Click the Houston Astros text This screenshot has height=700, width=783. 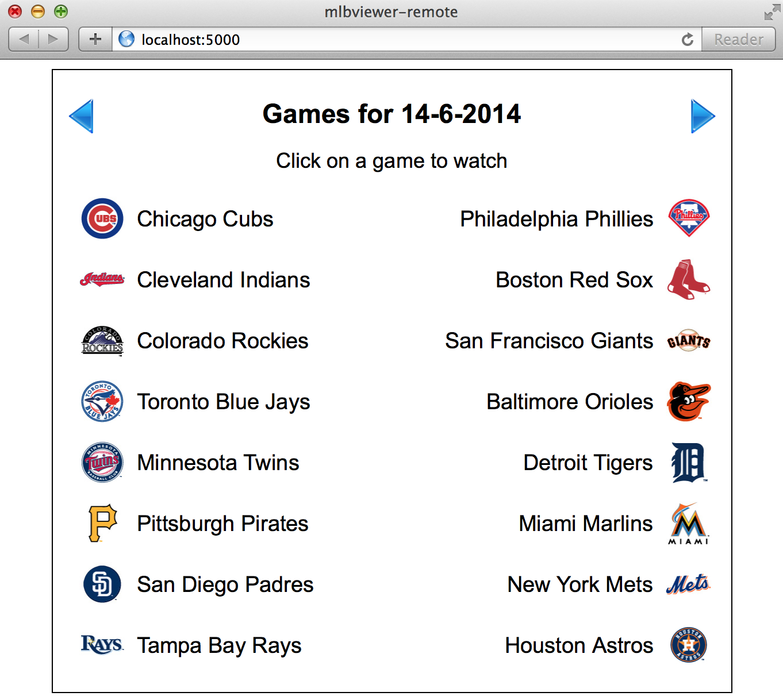pos(579,645)
